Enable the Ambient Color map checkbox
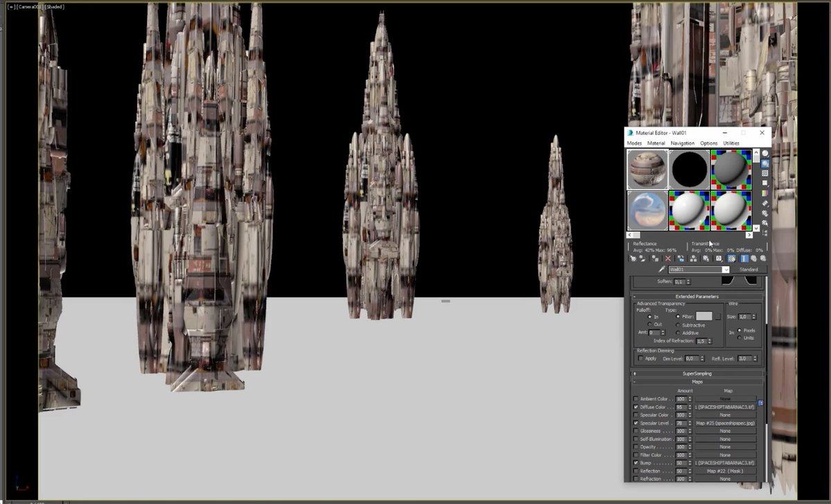This screenshot has width=831, height=504. (636, 399)
